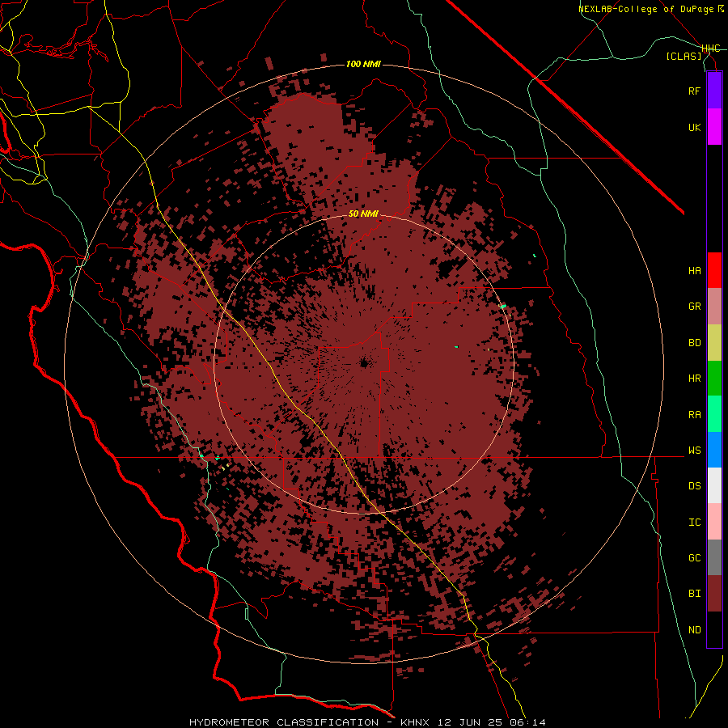Click the gray GC legend swatch
Viewport: 728px width, 728px height.
714,557
